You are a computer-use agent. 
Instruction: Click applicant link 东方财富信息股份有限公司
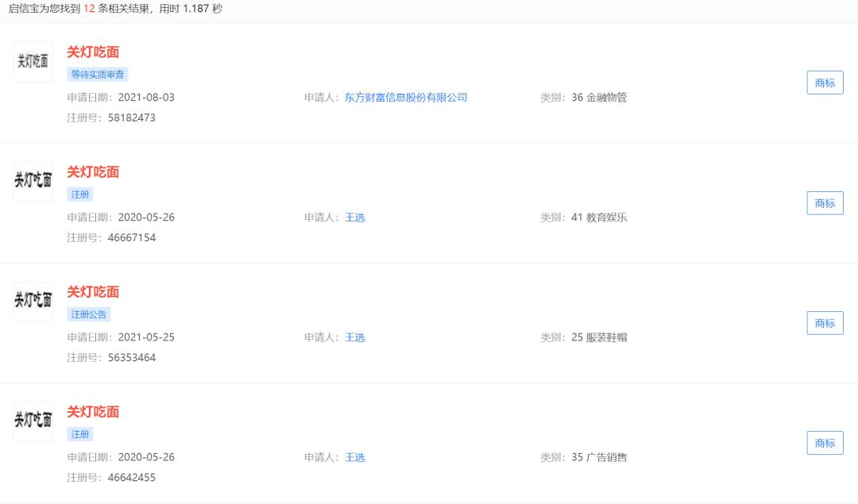[405, 98]
